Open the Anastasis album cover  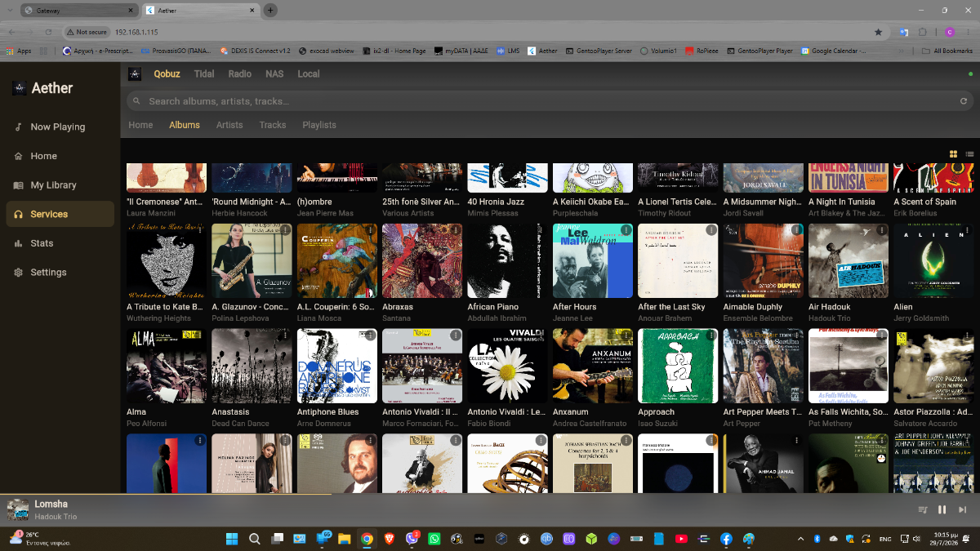(252, 366)
